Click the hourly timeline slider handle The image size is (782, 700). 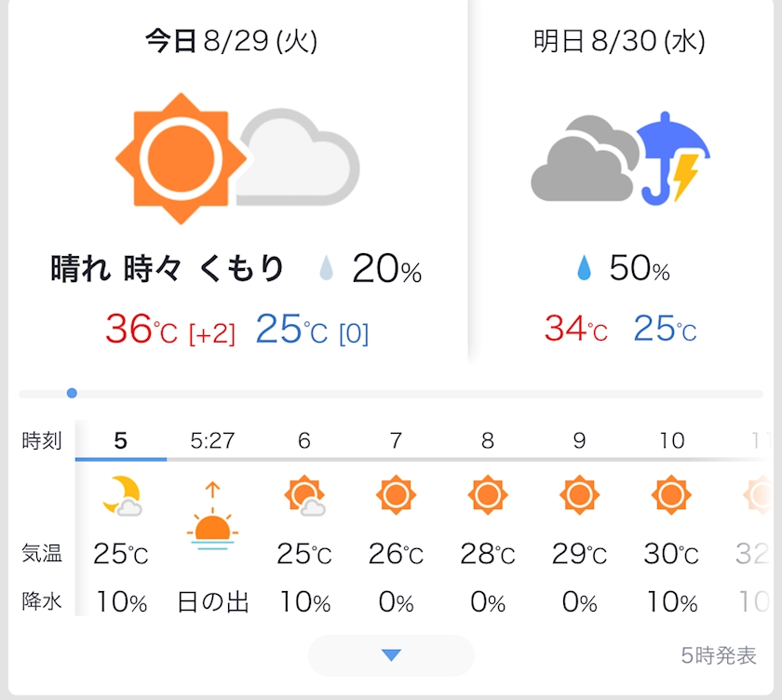[72, 393]
